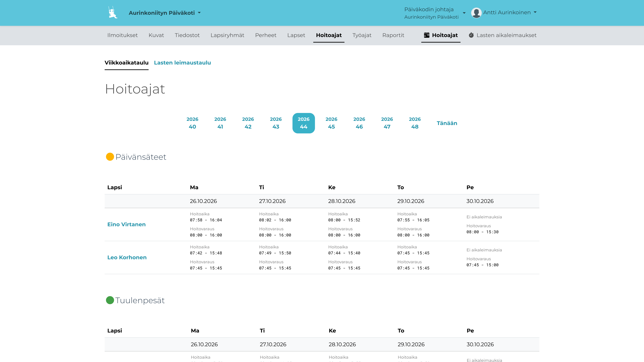Click Eino Virtanen's Monday Hoitoaika 07:58 - 16:04

(x=206, y=217)
